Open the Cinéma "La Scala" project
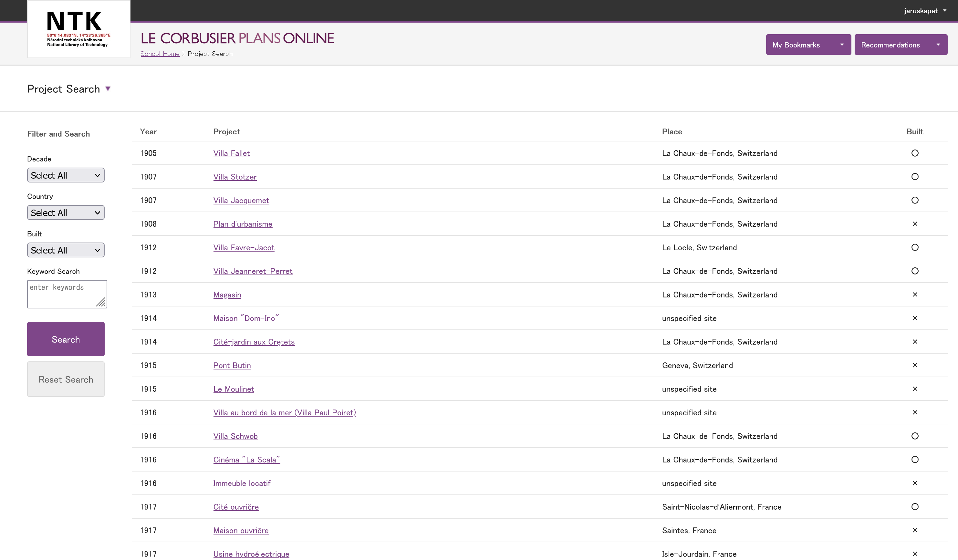The width and height of the screenshot is (958, 560). [x=247, y=460]
